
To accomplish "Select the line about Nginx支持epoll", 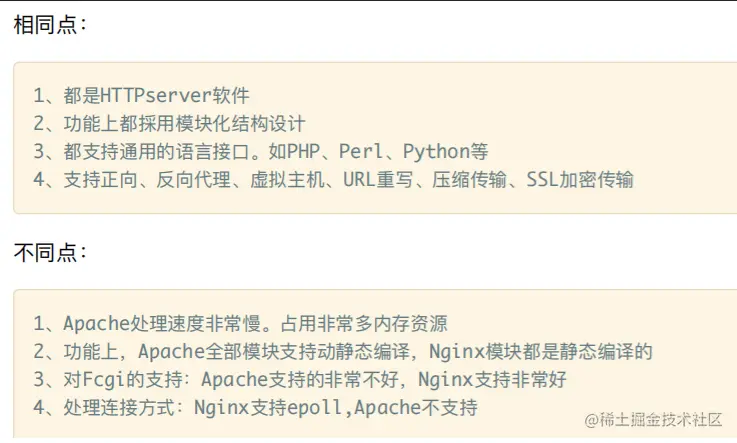I will (x=255, y=407).
